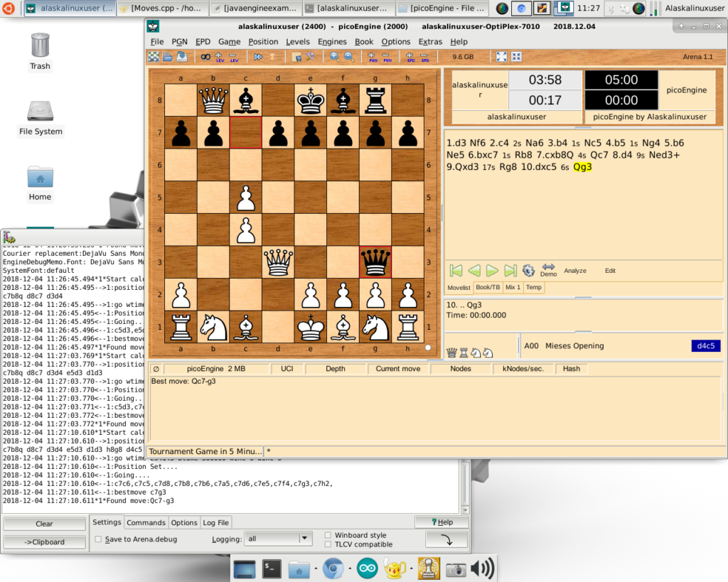Click the zoom out magnifier icon

coord(349,56)
